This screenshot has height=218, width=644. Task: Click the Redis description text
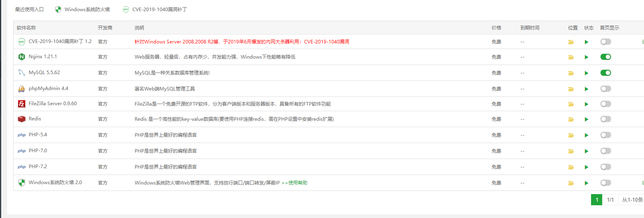234,119
